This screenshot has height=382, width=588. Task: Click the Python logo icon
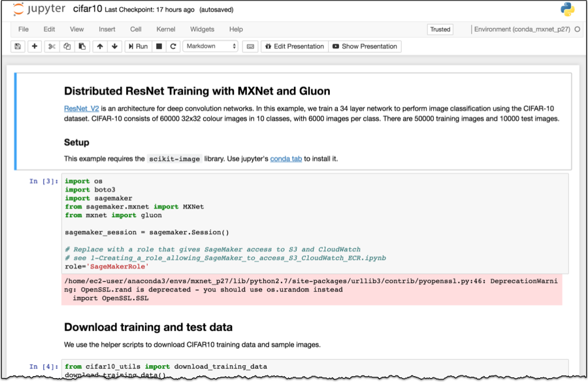[x=567, y=9]
